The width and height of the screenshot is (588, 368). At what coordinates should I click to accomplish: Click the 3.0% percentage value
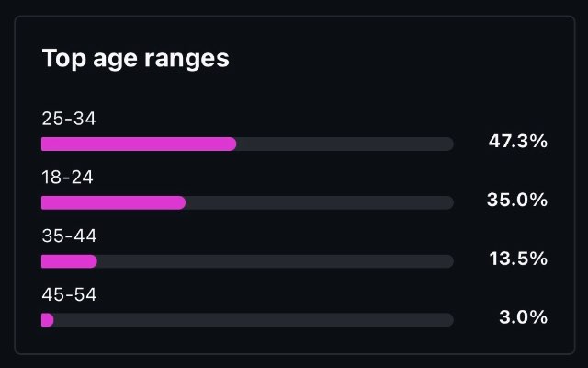point(525,318)
